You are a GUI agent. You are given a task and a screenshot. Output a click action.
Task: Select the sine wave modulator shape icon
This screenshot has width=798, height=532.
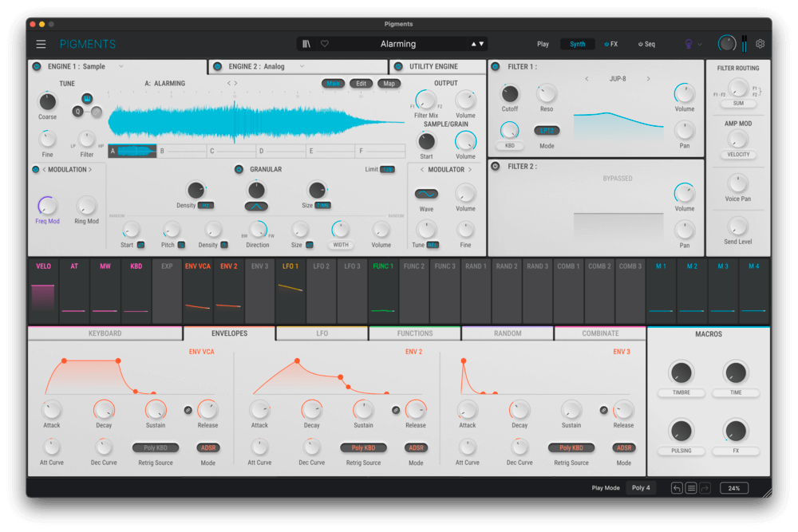click(426, 194)
